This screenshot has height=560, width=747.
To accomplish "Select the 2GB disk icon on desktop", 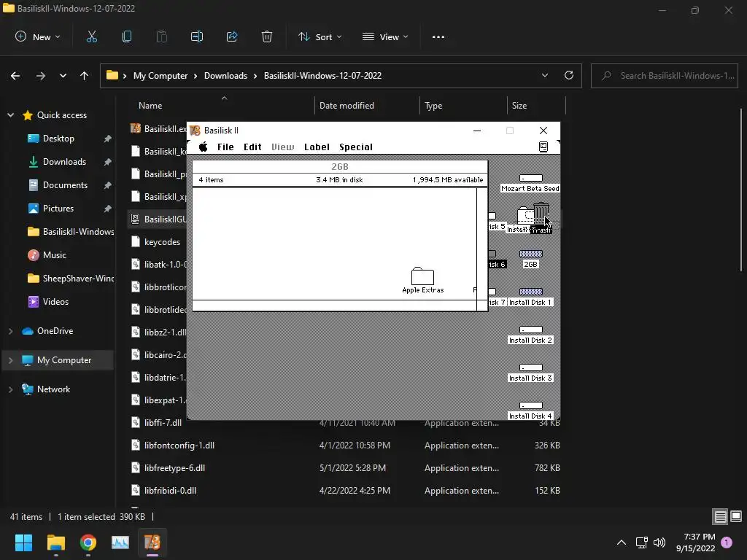I will click(530, 259).
